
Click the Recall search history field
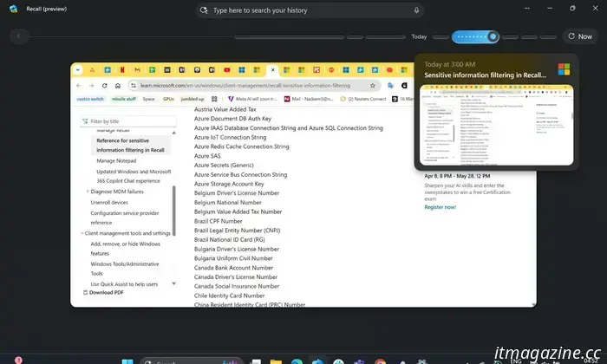click(310, 10)
